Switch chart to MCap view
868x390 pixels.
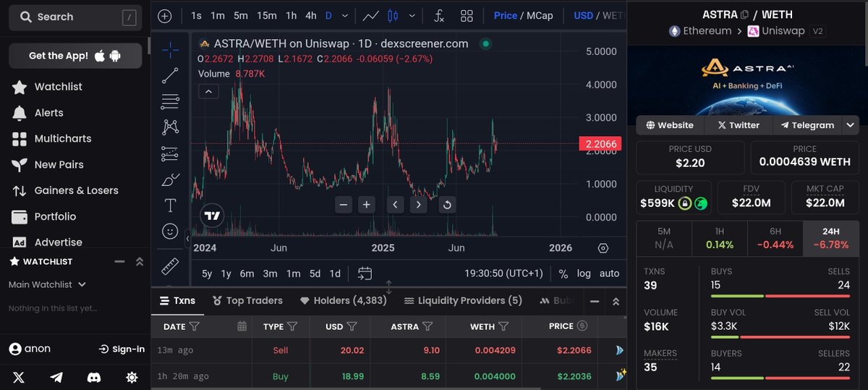click(540, 16)
